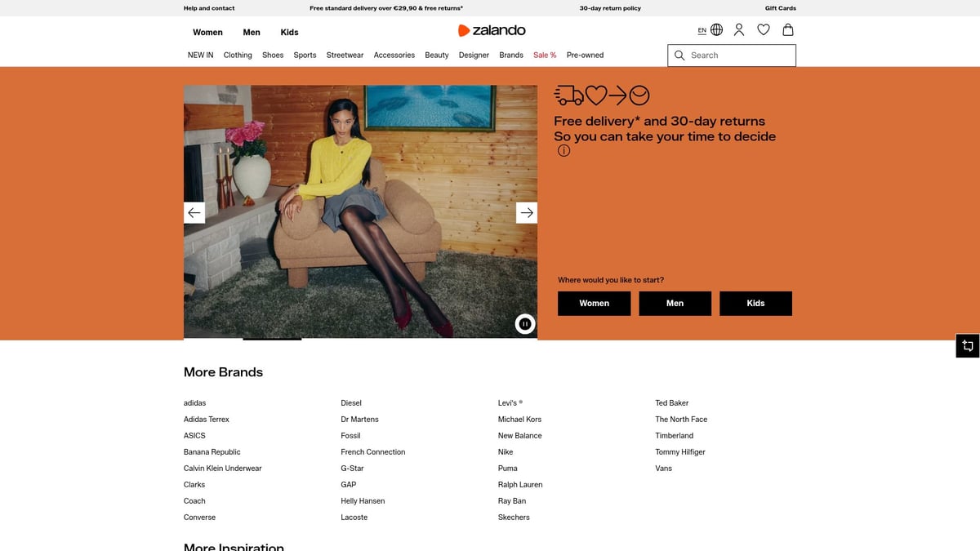Click inside the Search field
The height and width of the screenshot is (551, 980).
(732, 56)
